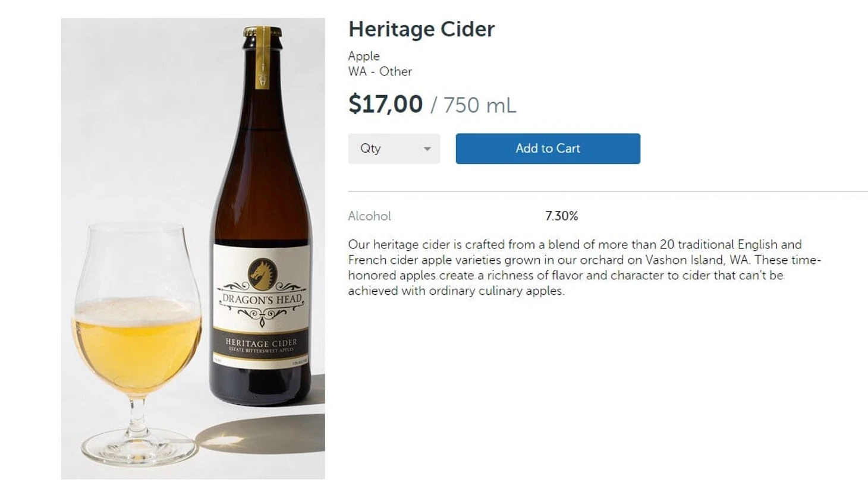Click the cider-filled glass in the photo
Viewport: 868px width, 492px height.
pos(137,351)
